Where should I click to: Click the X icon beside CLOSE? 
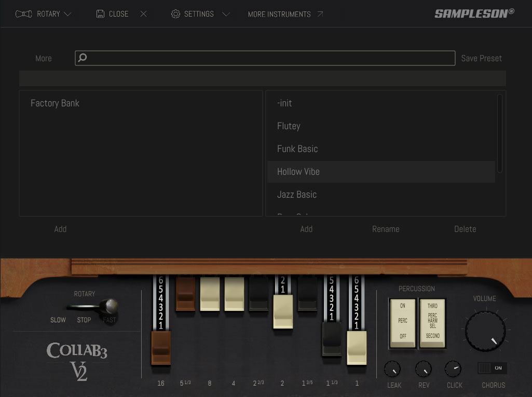(144, 14)
